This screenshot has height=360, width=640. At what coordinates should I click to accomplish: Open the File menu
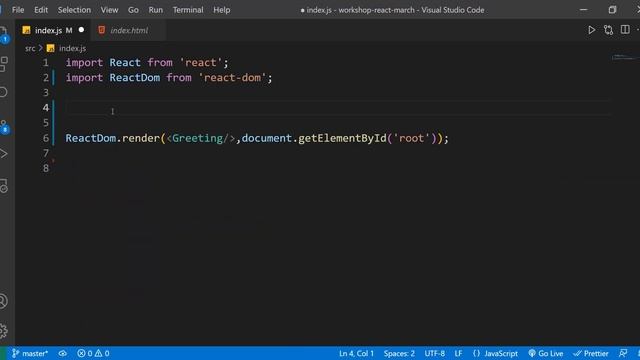[x=18, y=10]
